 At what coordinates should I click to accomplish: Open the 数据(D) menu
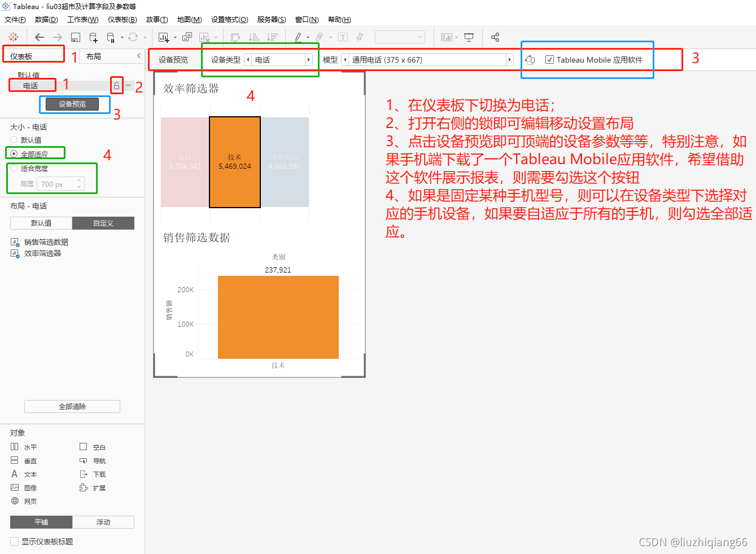click(x=46, y=19)
